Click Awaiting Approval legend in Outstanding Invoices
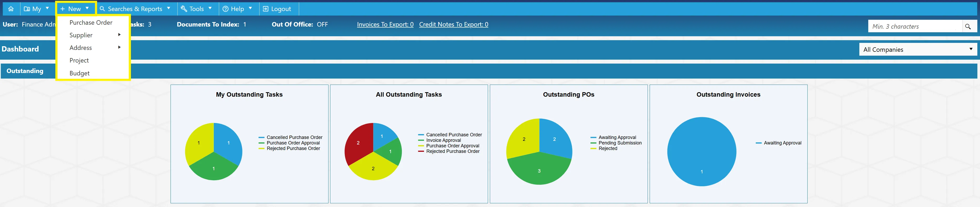The height and width of the screenshot is (207, 980). pyautogui.click(x=778, y=143)
